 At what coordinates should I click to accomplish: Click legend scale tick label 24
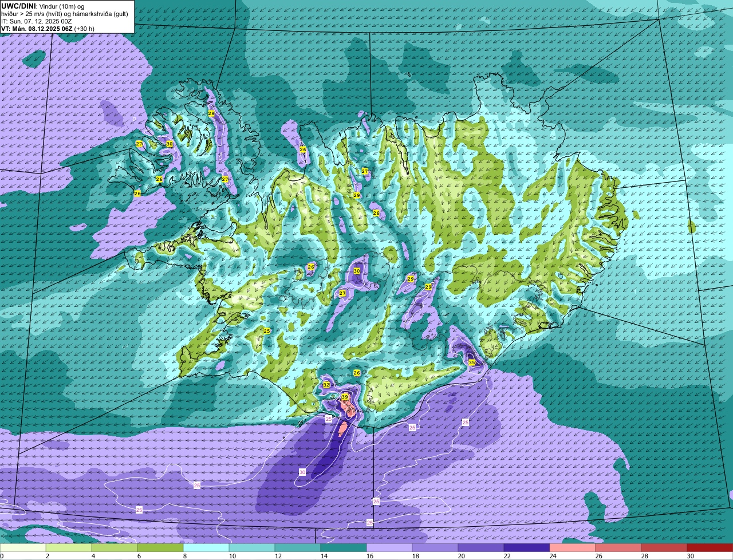coord(553,556)
